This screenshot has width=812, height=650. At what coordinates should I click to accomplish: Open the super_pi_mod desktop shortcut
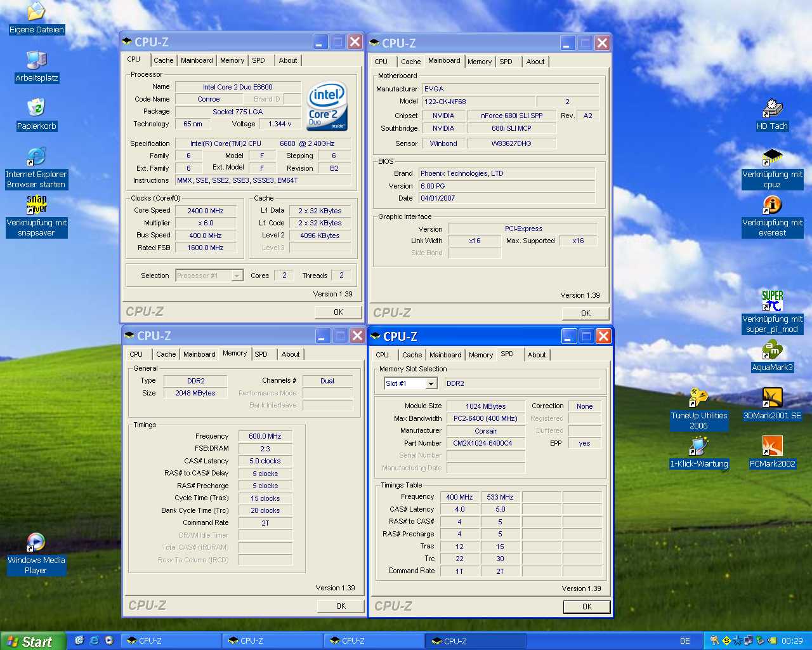point(771,301)
